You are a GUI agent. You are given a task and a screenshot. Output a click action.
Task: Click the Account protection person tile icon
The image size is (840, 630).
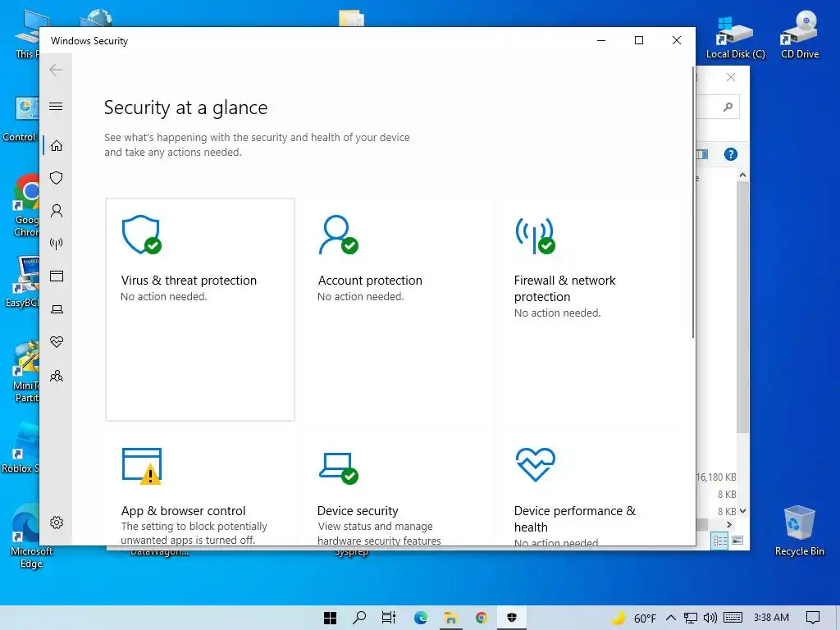coord(338,235)
